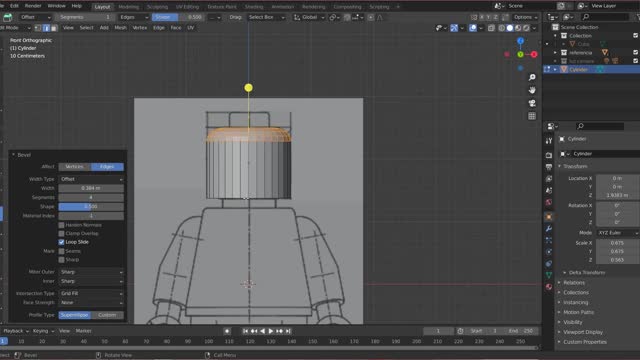Open Select Box drag dropdown

click(x=266, y=17)
